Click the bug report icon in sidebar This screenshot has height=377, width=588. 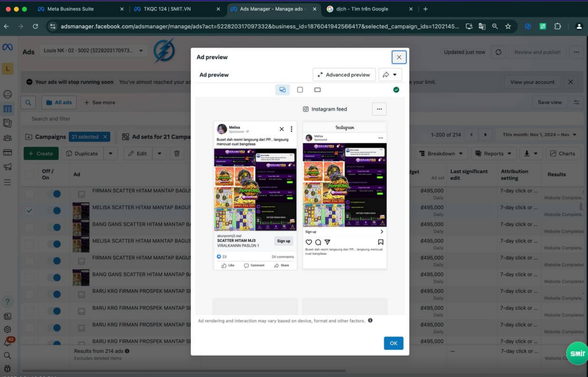click(x=8, y=368)
